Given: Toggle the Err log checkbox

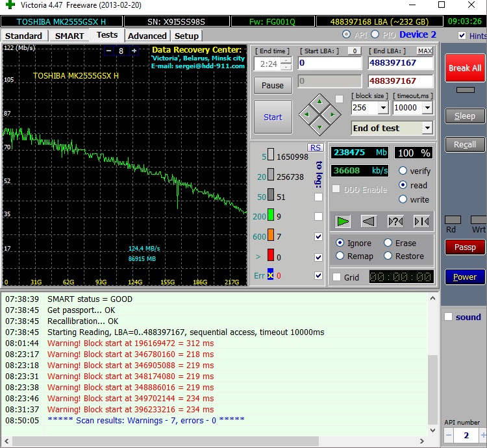Looking at the screenshot, I should click(318, 275).
